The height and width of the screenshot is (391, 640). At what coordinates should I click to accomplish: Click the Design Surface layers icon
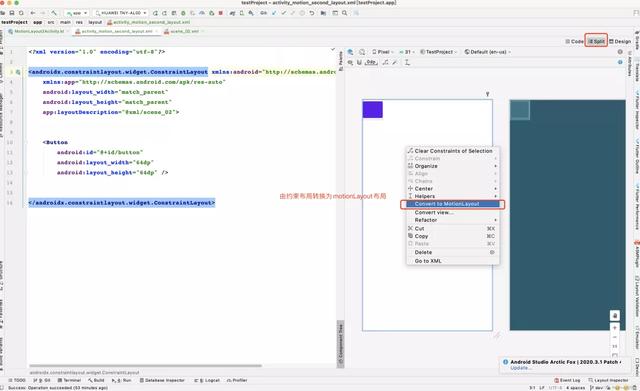(350, 52)
